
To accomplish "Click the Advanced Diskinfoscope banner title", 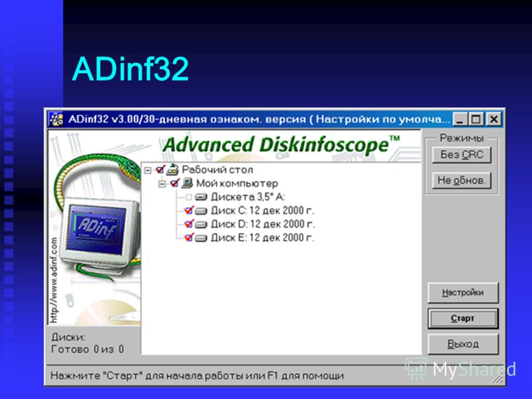I will [x=281, y=144].
